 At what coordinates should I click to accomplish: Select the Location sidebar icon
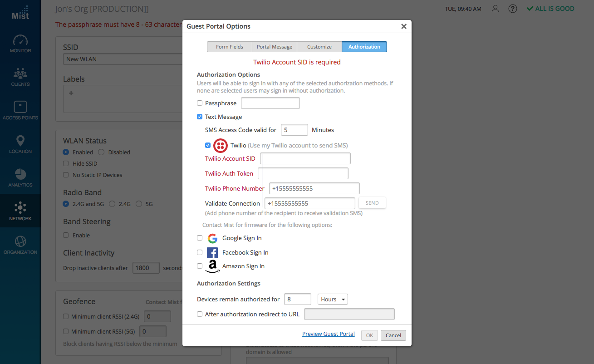tap(20, 144)
